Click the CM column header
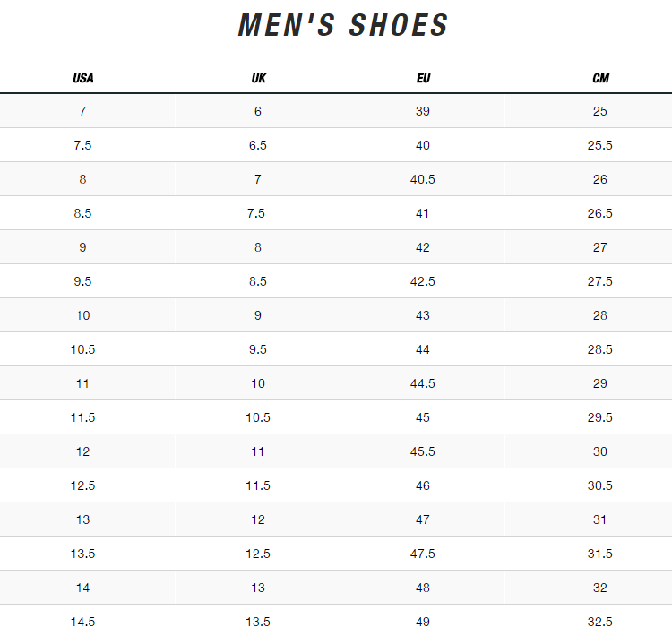Viewport: 672px width, 644px height. 600,78
